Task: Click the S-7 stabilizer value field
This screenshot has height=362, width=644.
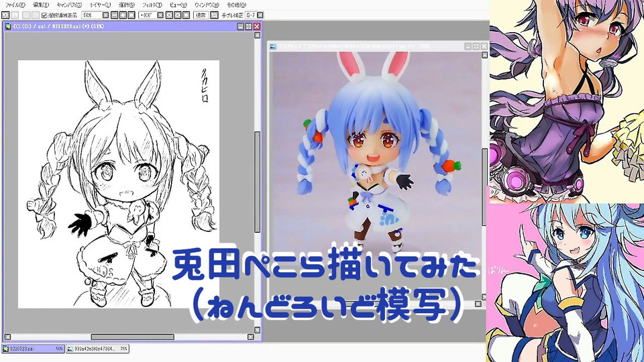Action: pyautogui.click(x=250, y=15)
